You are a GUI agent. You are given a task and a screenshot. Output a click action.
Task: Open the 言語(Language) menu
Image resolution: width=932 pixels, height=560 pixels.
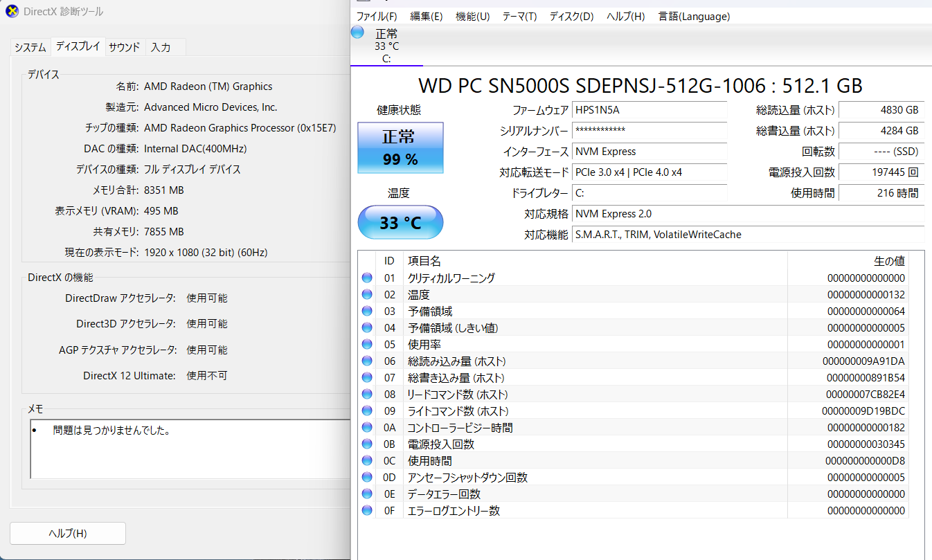(x=694, y=16)
